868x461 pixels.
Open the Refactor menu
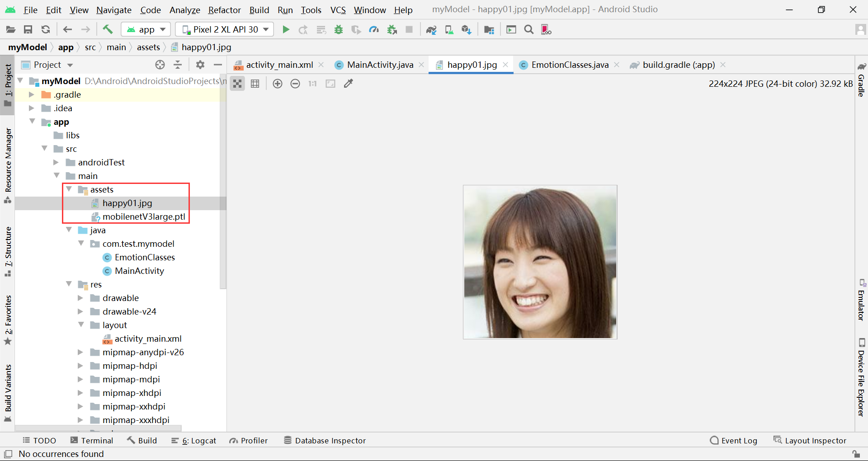point(224,10)
